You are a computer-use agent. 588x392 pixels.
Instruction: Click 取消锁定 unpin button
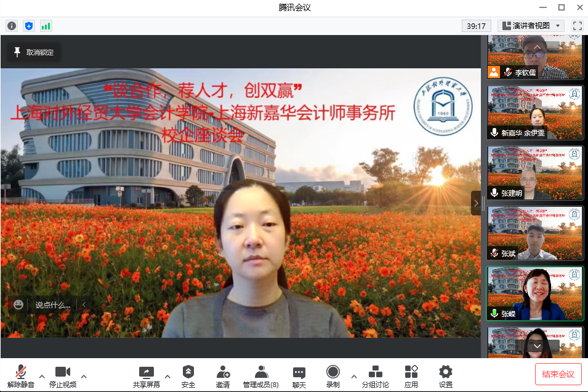click(34, 52)
